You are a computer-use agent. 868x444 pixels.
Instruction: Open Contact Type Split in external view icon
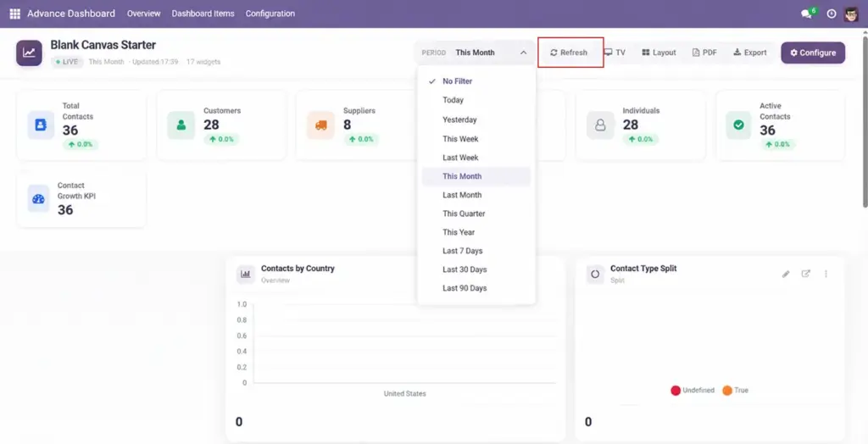pos(806,274)
